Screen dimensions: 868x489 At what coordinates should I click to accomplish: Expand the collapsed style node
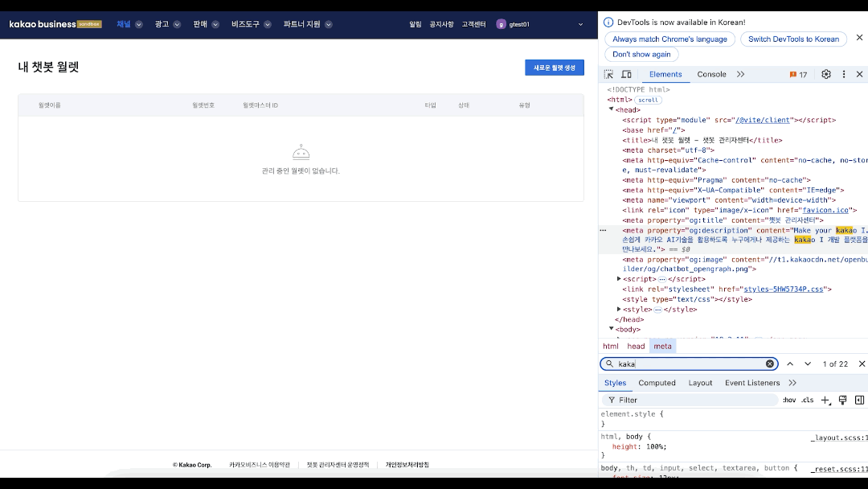click(619, 310)
